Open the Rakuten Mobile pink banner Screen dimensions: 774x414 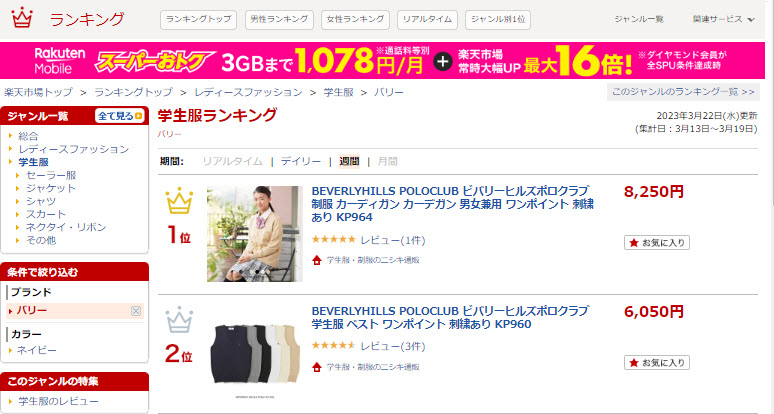[383, 60]
